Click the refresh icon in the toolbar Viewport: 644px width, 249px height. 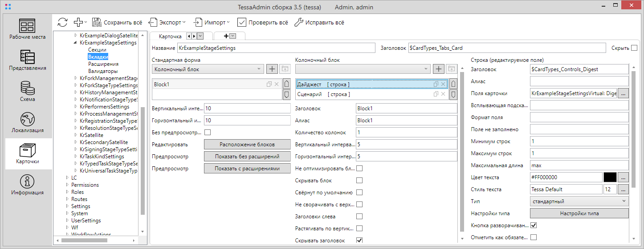[63, 22]
